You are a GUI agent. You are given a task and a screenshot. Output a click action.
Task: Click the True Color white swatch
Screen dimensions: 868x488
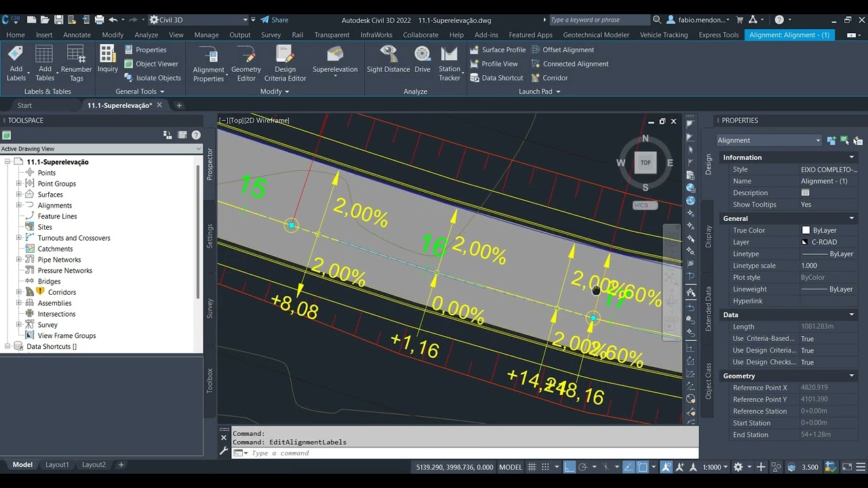click(x=806, y=230)
